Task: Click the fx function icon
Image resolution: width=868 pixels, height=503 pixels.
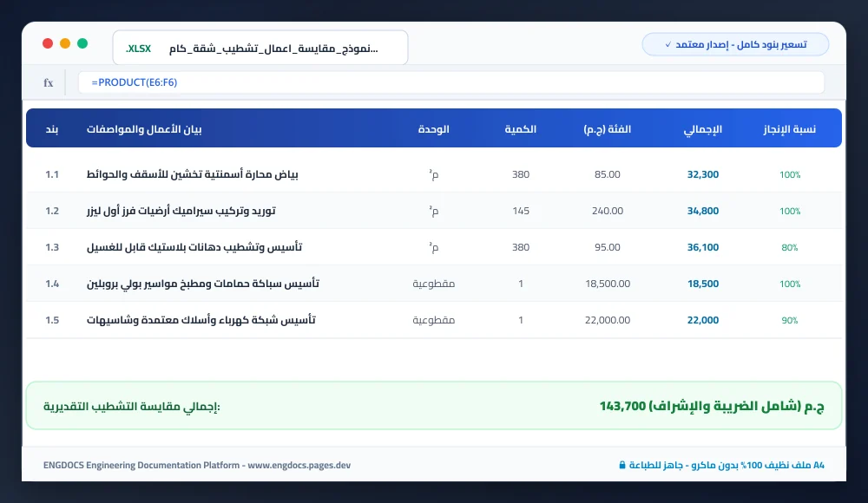Action: coord(48,82)
